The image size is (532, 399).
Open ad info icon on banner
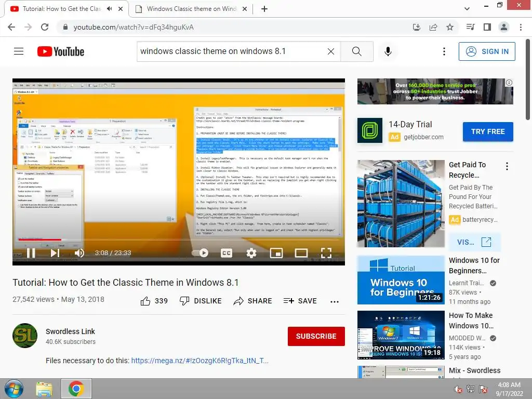pos(509,83)
